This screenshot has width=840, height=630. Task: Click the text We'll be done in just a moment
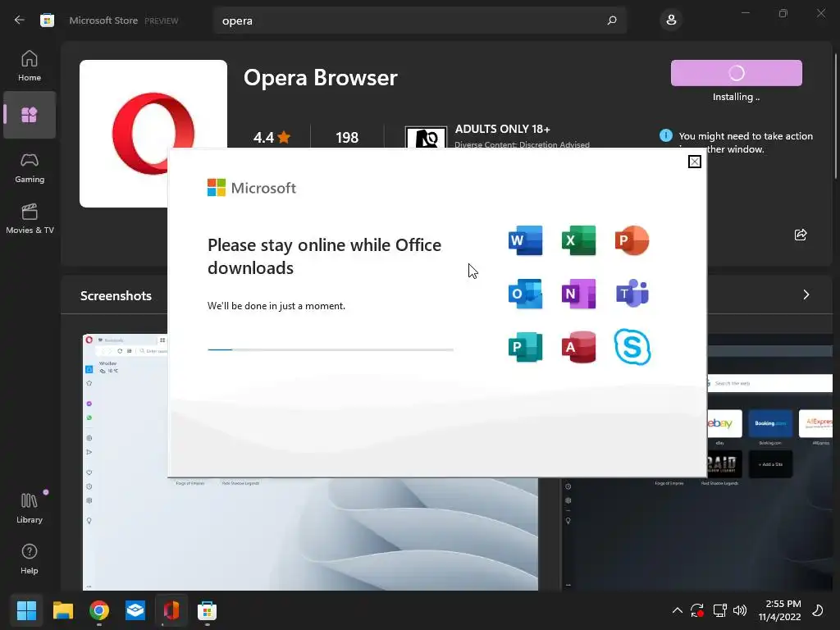(276, 306)
